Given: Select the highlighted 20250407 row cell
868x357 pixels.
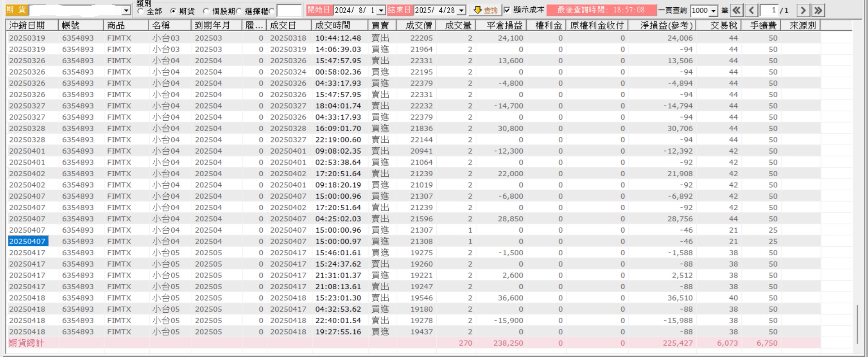Looking at the screenshot, I should tap(28, 241).
